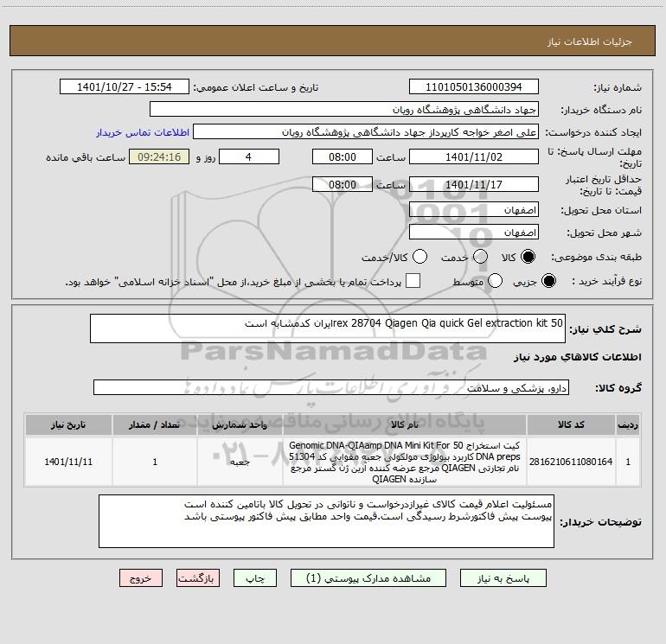This screenshot has width=666, height=644.
Task: Toggle the Islamic treasury payment checkbox
Action: (413, 281)
